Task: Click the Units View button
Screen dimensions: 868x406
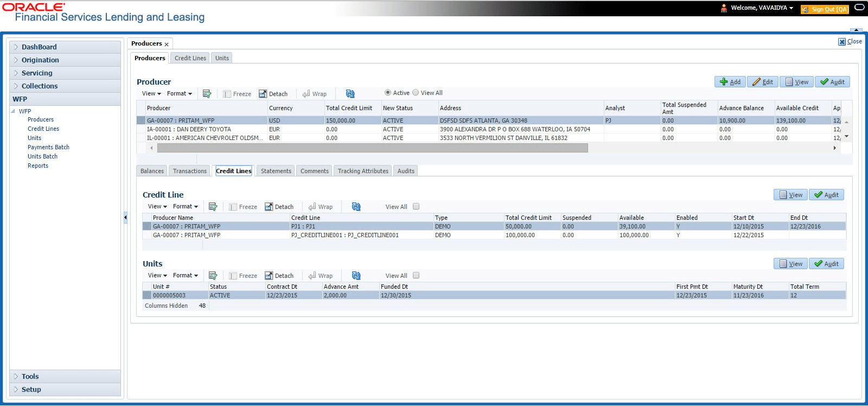Action: pos(791,264)
